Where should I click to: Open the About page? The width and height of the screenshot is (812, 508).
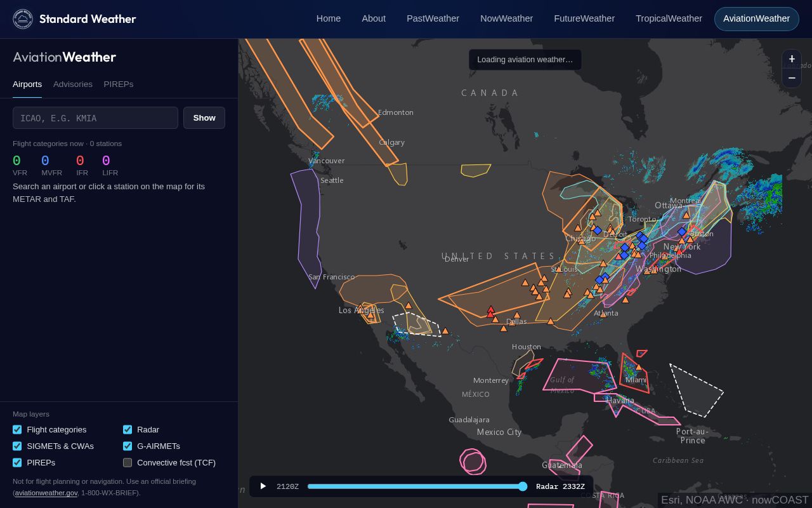tap(374, 18)
